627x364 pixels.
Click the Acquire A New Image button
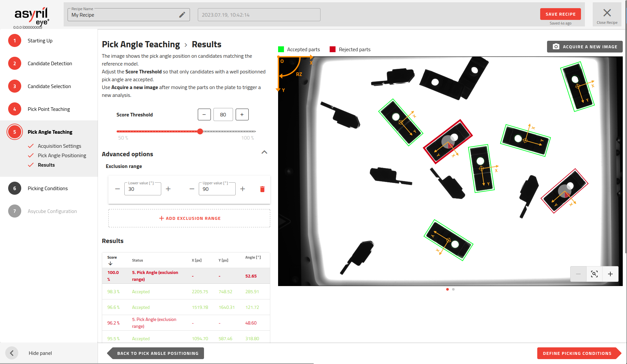pos(585,47)
